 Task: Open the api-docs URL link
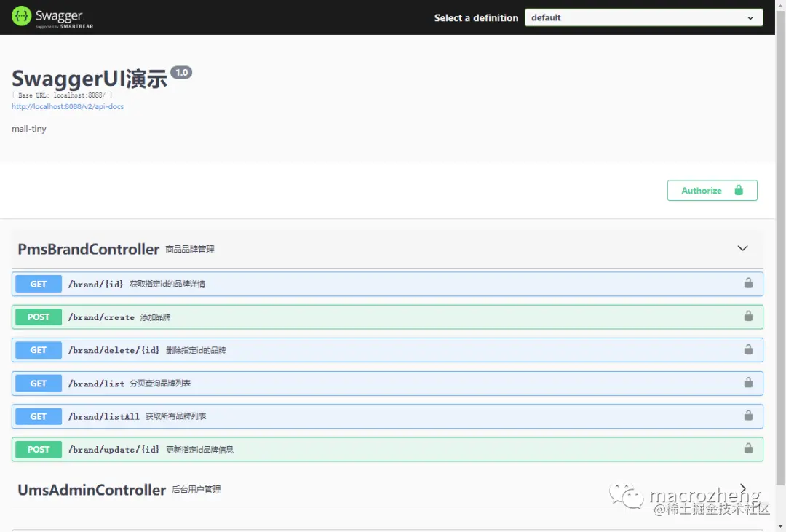[68, 106]
